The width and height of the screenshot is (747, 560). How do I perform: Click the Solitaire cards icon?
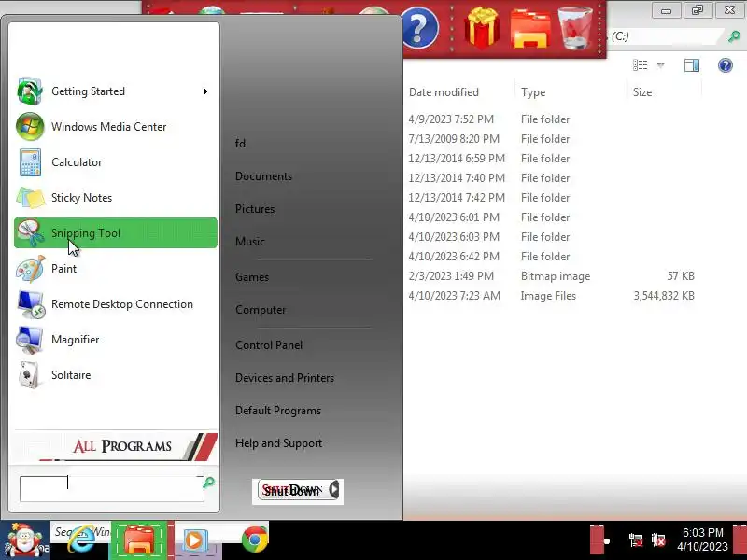[x=30, y=375]
